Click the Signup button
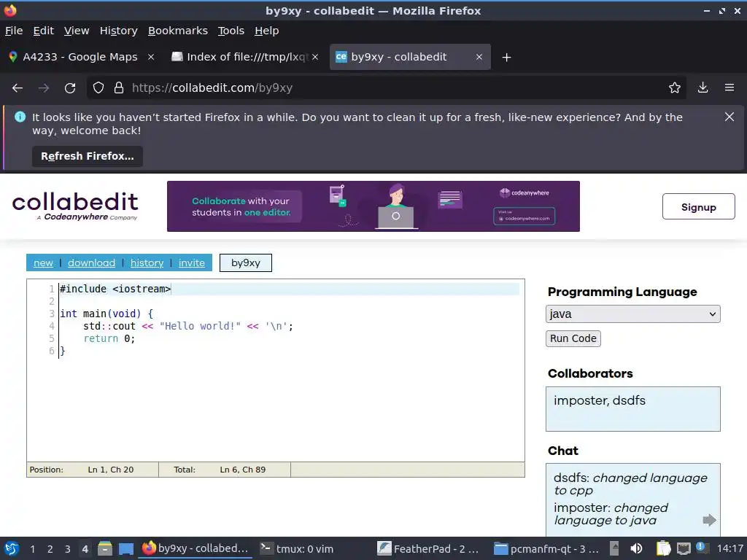The width and height of the screenshot is (747, 560). click(698, 206)
